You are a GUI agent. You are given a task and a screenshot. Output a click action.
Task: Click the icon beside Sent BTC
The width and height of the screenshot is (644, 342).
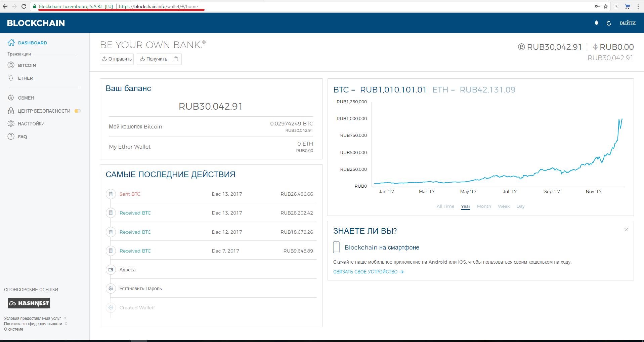click(x=111, y=194)
